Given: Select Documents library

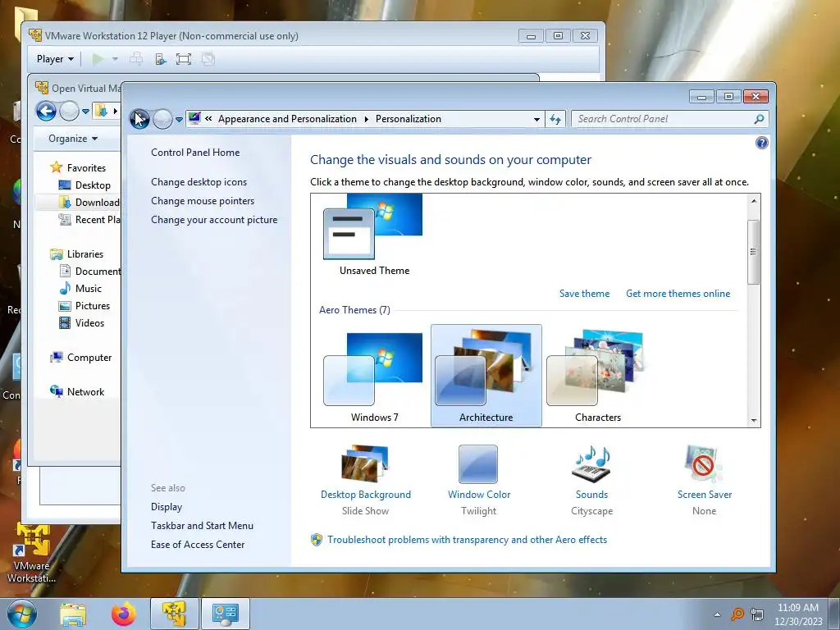Looking at the screenshot, I should (x=89, y=271).
